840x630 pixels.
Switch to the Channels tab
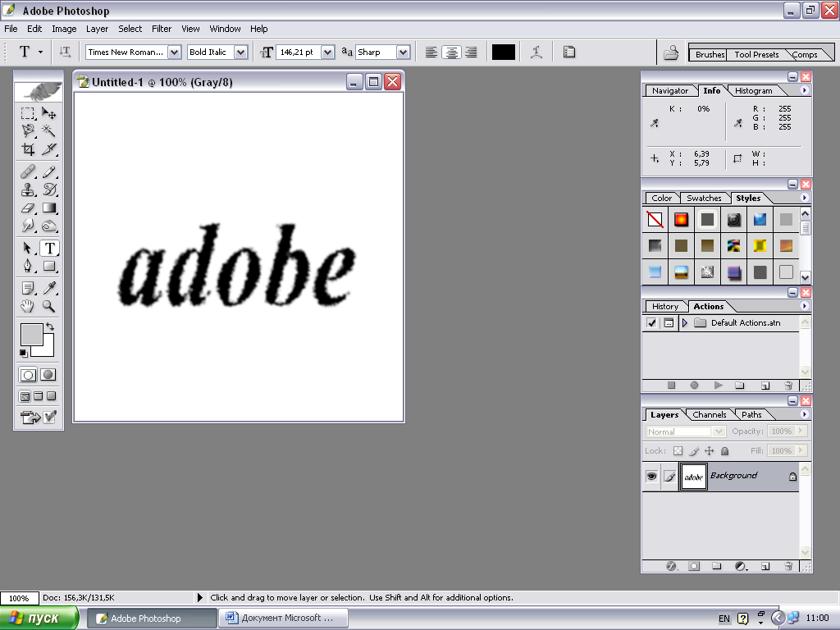[710, 414]
